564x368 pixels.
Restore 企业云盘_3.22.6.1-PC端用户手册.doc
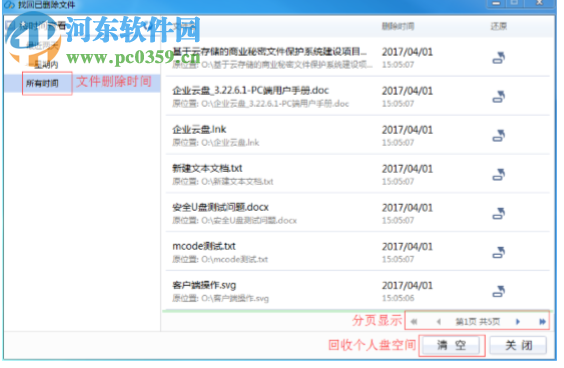click(499, 97)
